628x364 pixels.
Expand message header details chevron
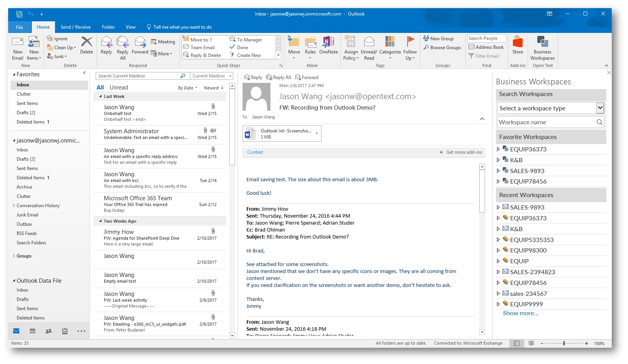482,119
